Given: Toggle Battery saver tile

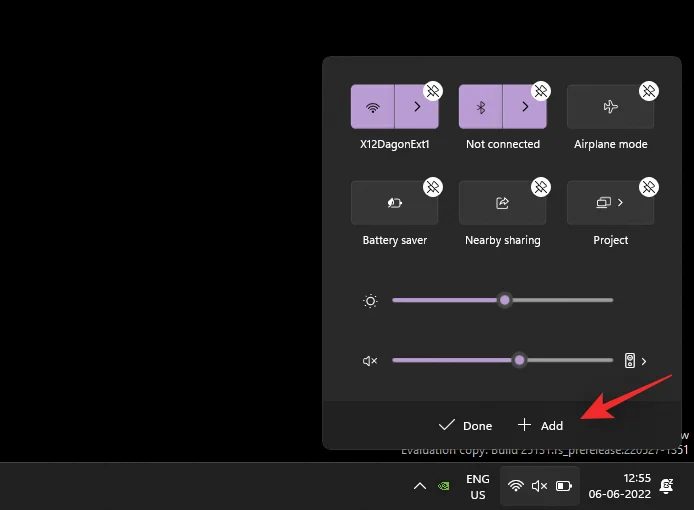Looking at the screenshot, I should click(x=394, y=203).
